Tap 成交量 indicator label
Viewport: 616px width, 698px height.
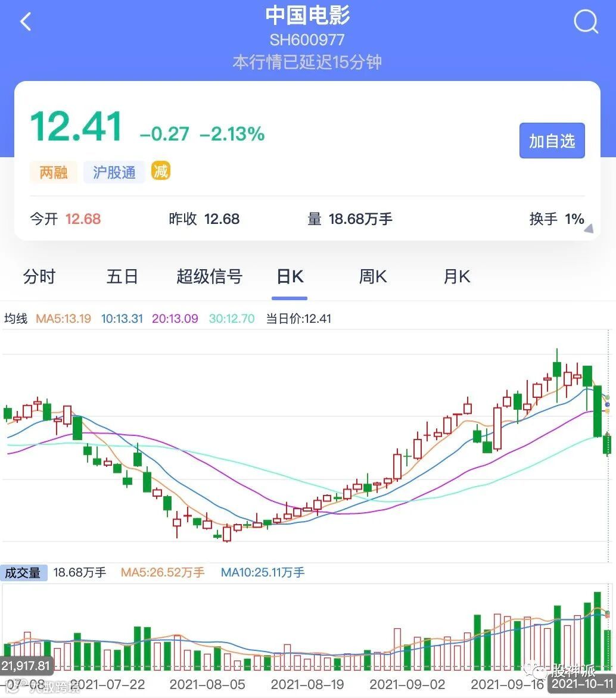pos(23,572)
